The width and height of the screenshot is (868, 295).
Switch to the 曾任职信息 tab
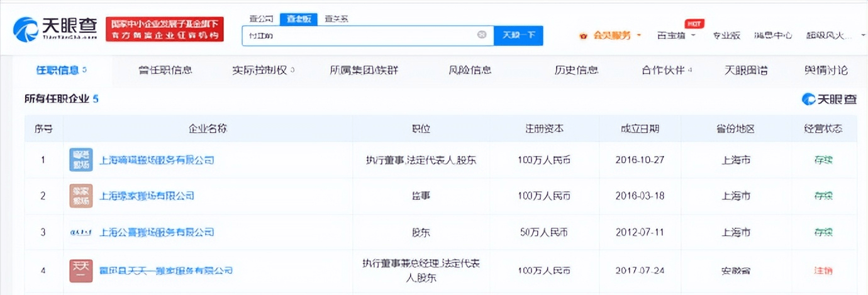click(165, 70)
